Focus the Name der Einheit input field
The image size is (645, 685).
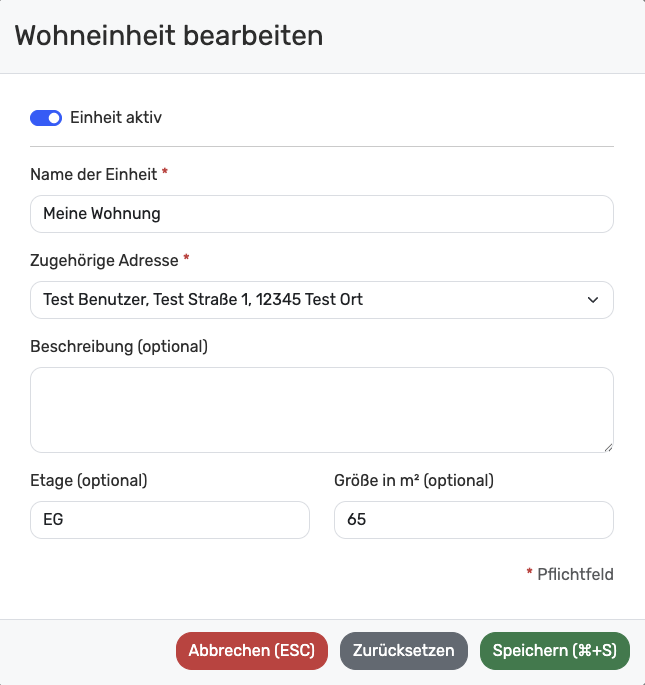tap(321, 214)
